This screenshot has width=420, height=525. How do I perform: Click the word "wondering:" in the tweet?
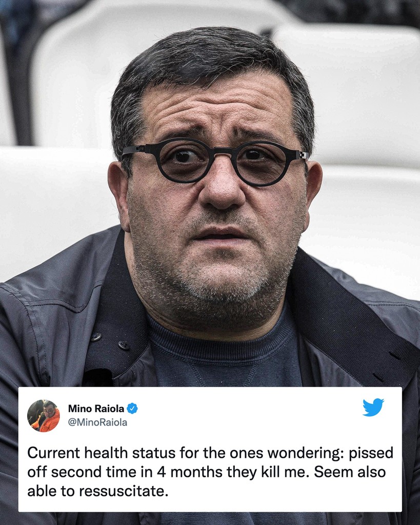tap(306, 453)
